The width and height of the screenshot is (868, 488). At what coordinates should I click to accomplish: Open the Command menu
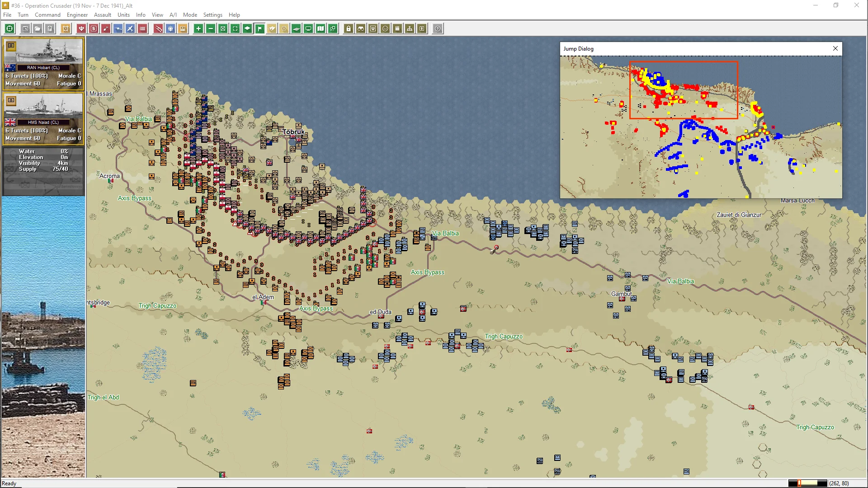(x=47, y=15)
